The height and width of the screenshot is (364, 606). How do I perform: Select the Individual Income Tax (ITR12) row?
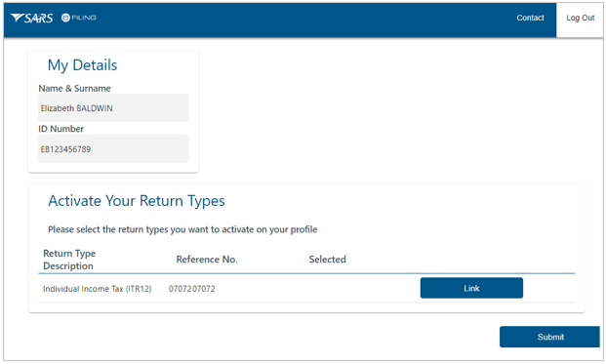pos(306,288)
